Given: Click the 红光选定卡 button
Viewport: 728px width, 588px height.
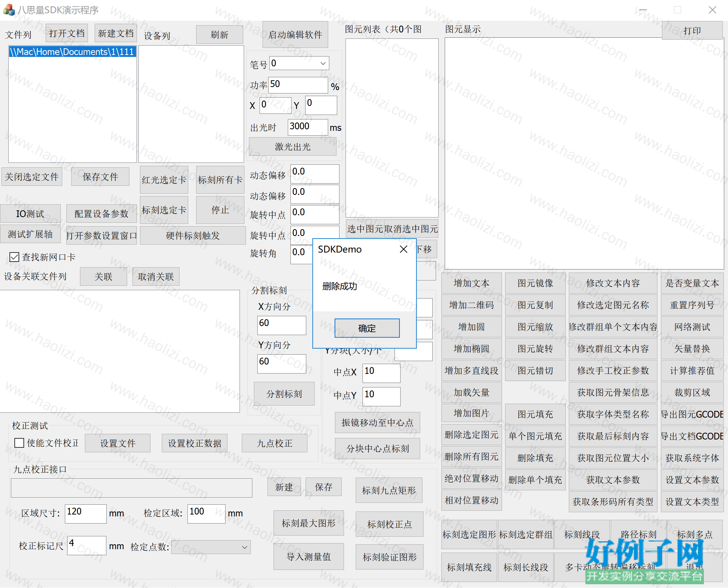Looking at the screenshot, I should point(164,180).
